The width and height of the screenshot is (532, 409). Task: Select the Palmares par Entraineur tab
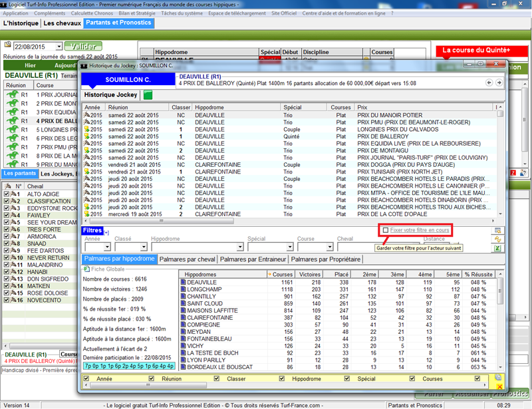(253, 259)
